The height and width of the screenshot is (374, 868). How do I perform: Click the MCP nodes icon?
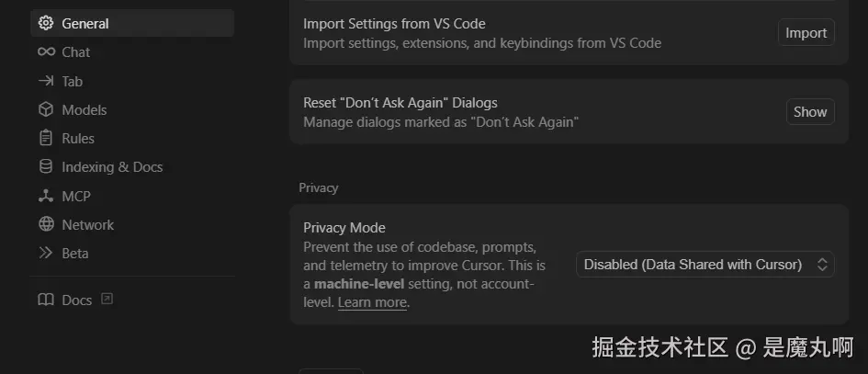coord(46,196)
